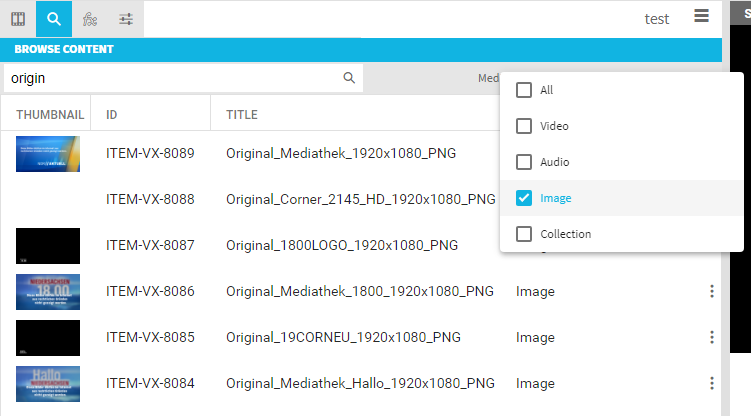
Task: Select the search tab magnifier icon
Action: (54, 18)
